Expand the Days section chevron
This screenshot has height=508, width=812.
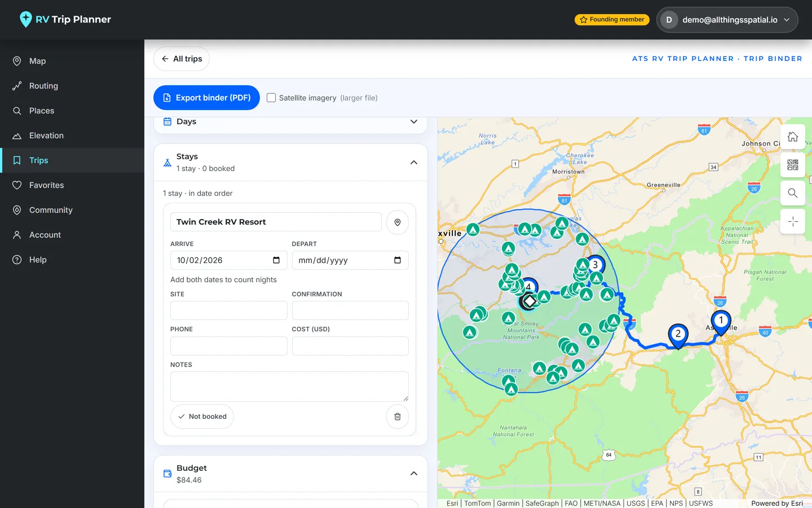point(414,121)
